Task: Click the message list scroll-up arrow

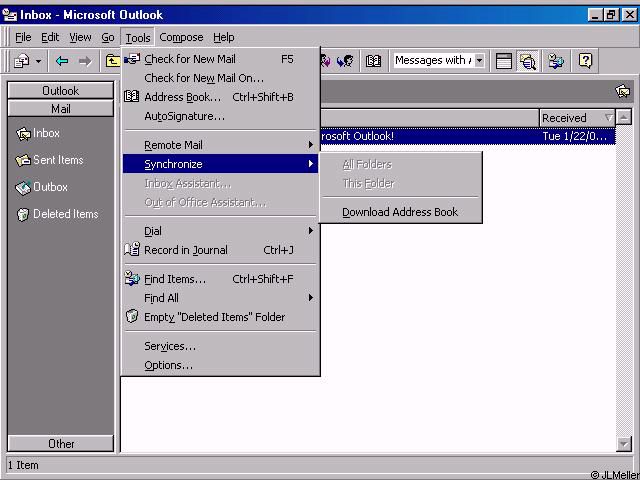Action: coord(624,117)
